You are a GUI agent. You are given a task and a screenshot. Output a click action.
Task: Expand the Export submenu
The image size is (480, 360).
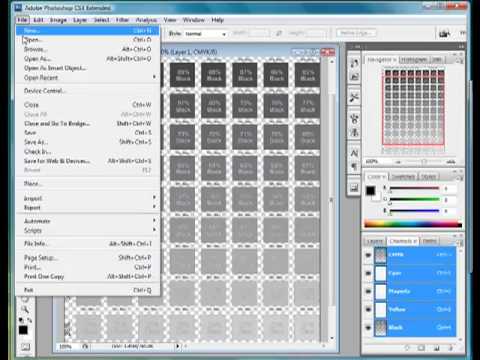coord(154,207)
